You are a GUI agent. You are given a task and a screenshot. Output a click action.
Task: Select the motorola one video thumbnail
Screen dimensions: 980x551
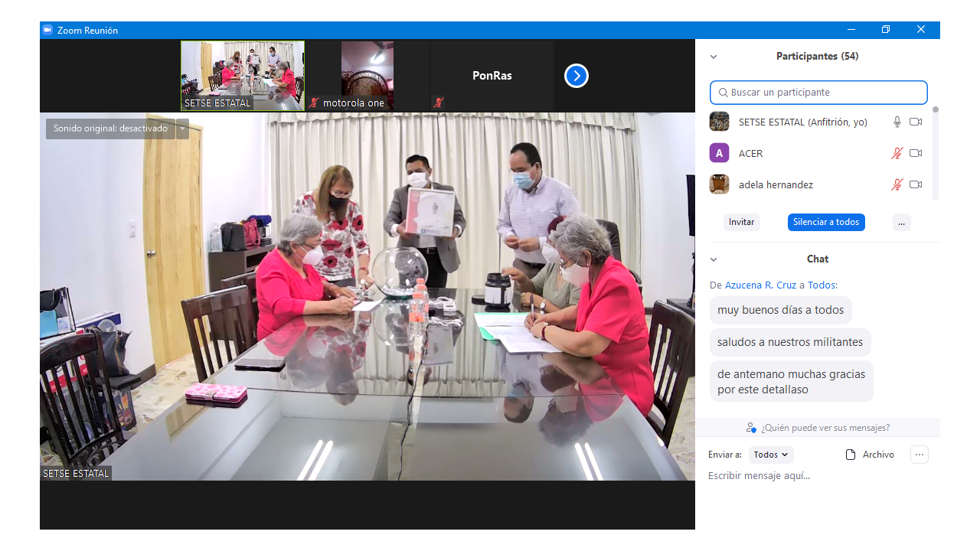click(367, 76)
